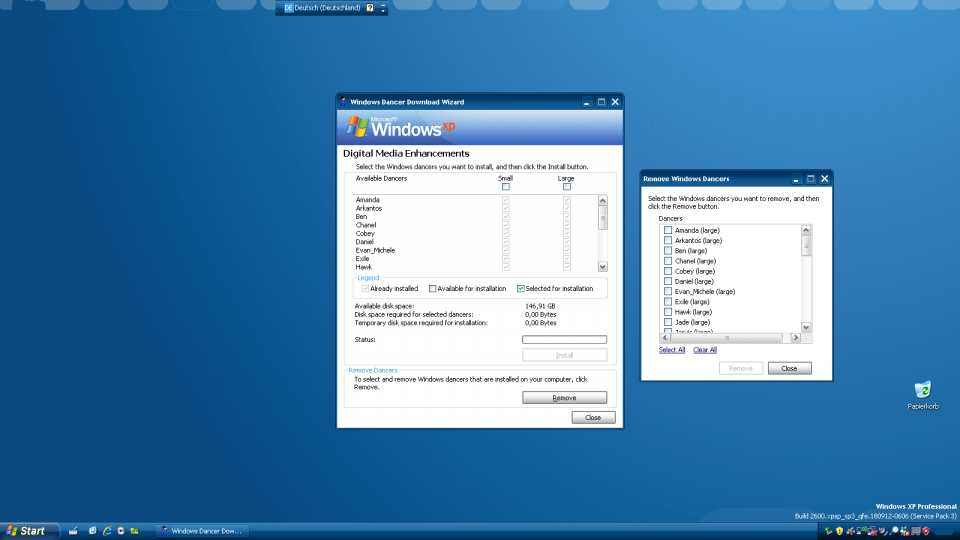
Task: Check Arkantos (large) in Remove dialog
Action: click(x=668, y=241)
